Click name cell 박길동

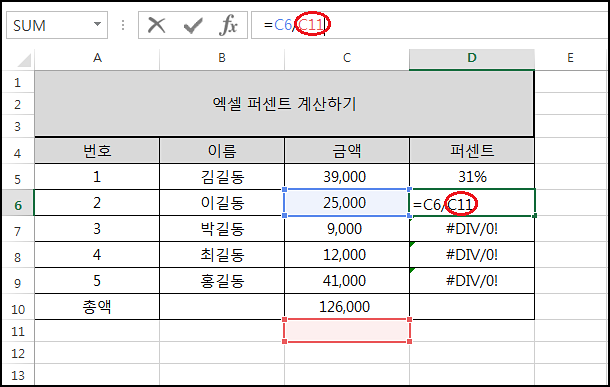(x=222, y=229)
